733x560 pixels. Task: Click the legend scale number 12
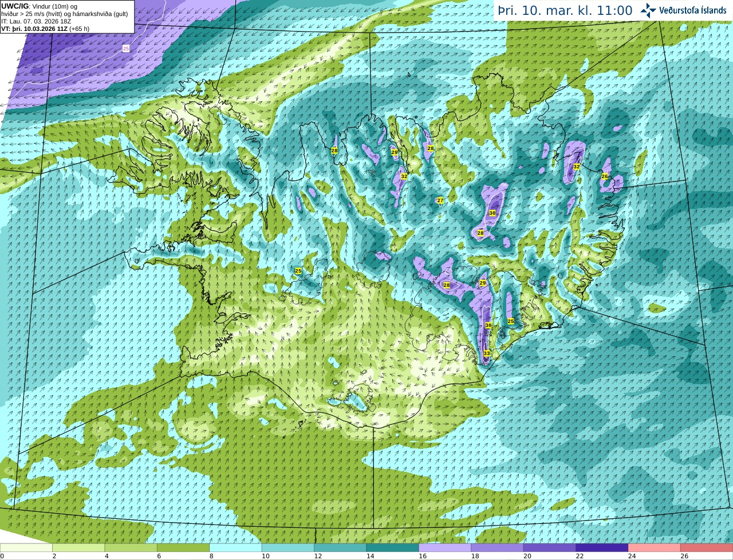(318, 556)
